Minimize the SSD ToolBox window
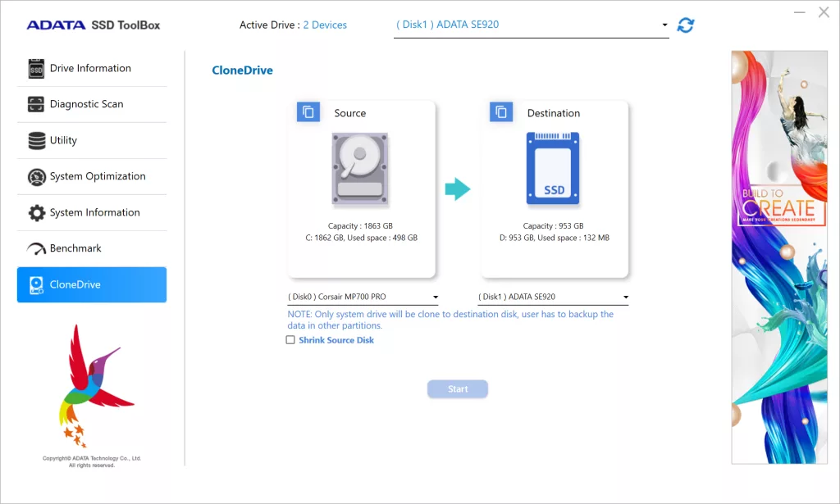This screenshot has height=504, width=840. click(799, 12)
